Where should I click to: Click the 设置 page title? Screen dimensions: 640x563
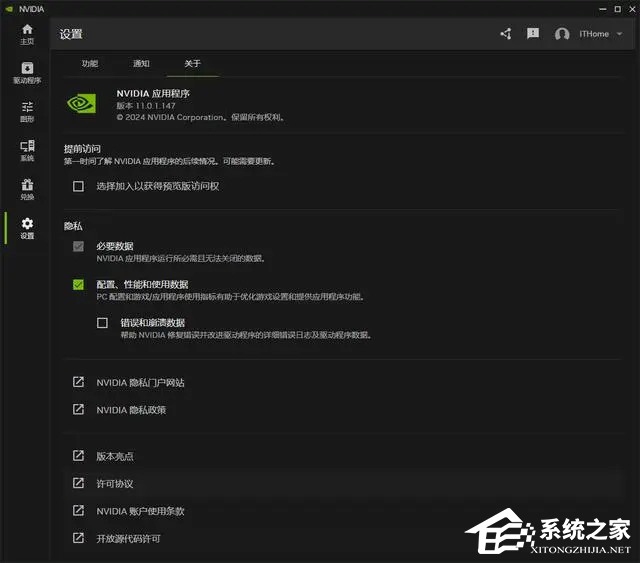click(71, 34)
